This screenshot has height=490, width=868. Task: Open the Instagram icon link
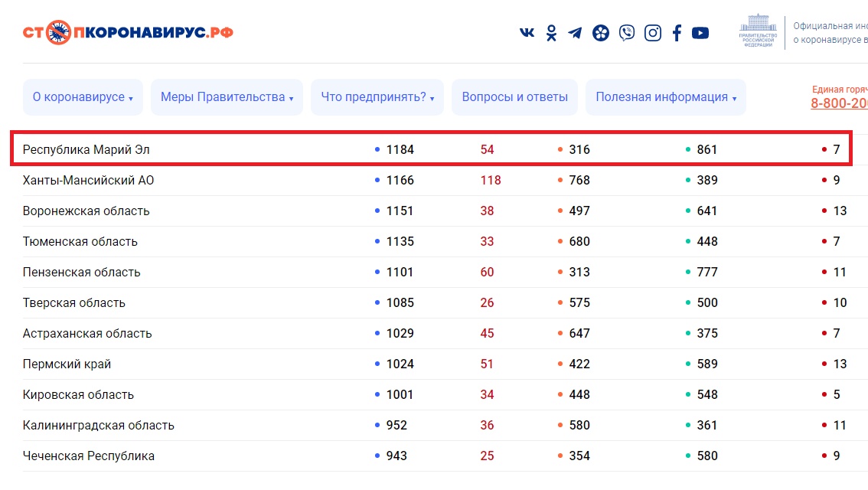coord(652,33)
